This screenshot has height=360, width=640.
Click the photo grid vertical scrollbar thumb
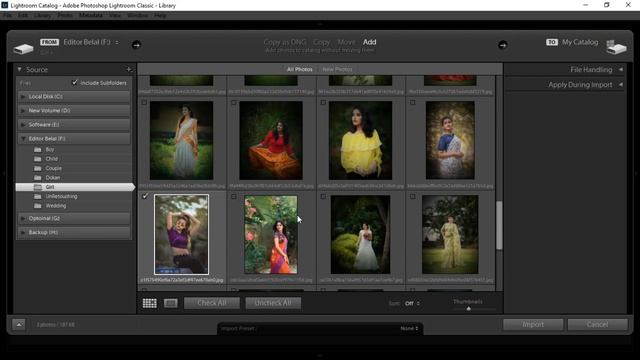tap(499, 225)
